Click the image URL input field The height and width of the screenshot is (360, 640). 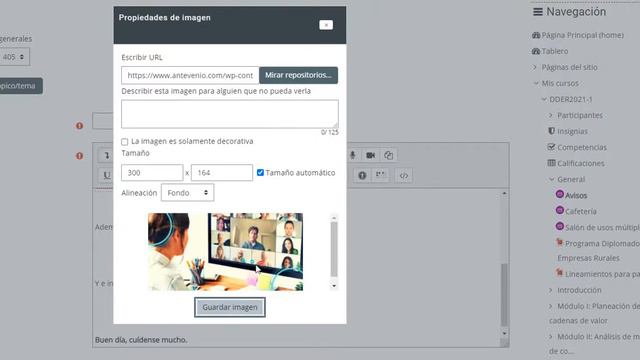[190, 76]
